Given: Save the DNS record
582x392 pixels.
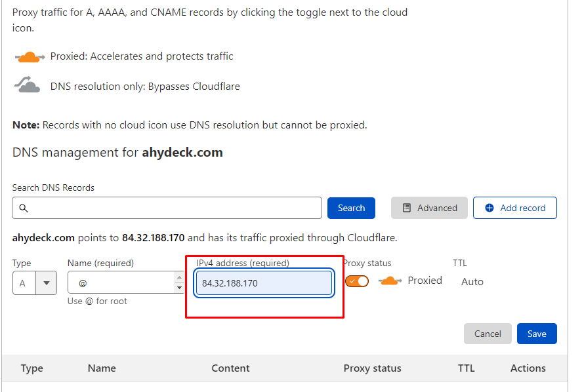Looking at the screenshot, I should click(537, 334).
